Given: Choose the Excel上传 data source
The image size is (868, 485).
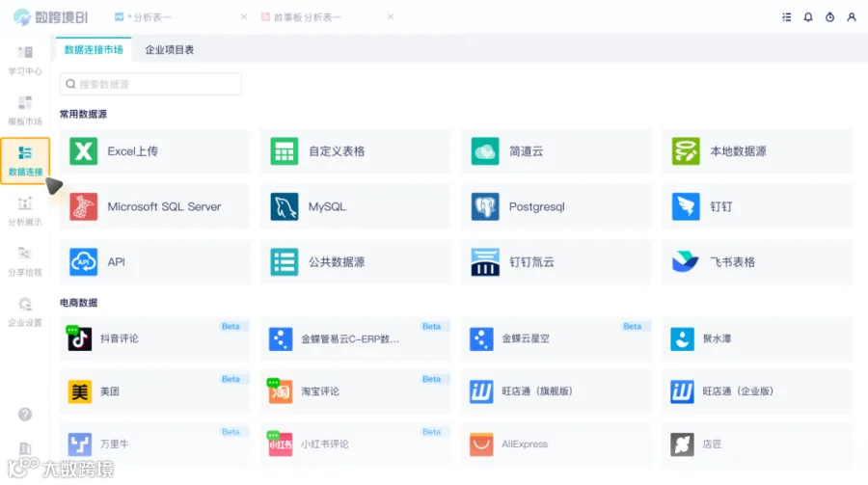Looking at the screenshot, I should [154, 151].
